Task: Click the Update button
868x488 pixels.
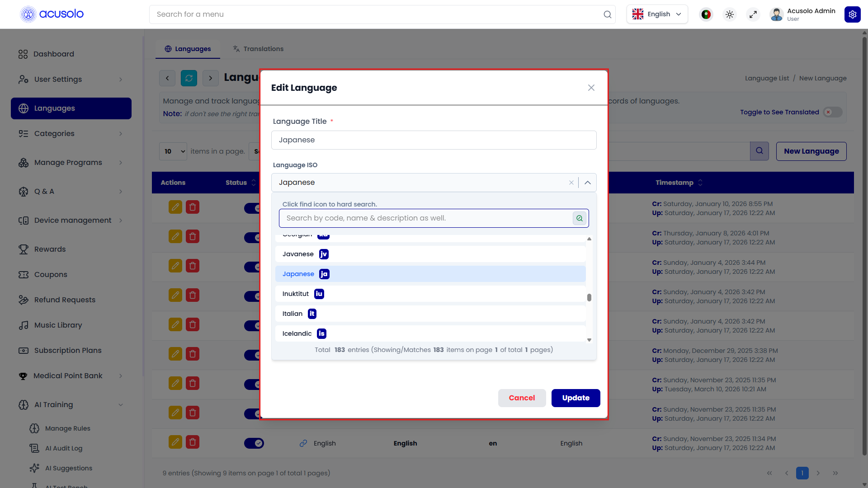Action: (x=576, y=398)
